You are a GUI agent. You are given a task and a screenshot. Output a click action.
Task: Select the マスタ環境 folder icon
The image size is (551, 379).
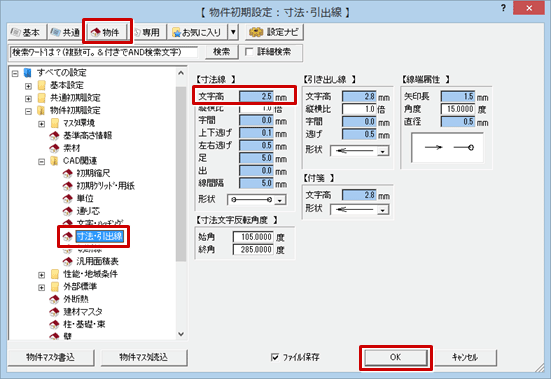pyautogui.click(x=54, y=123)
